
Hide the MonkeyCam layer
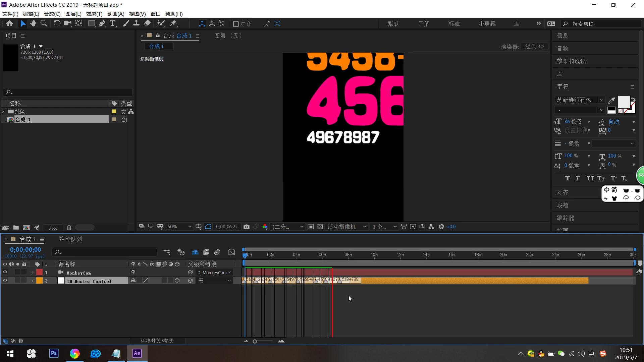tap(5, 272)
